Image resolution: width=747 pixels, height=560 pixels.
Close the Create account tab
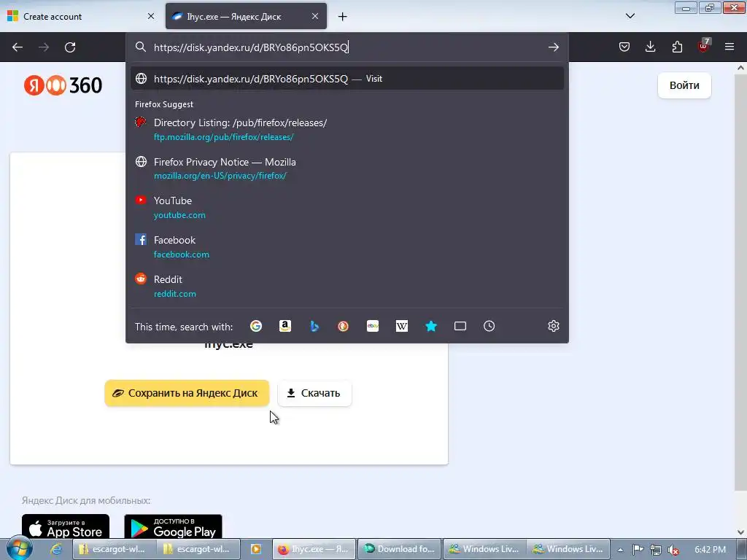(151, 16)
